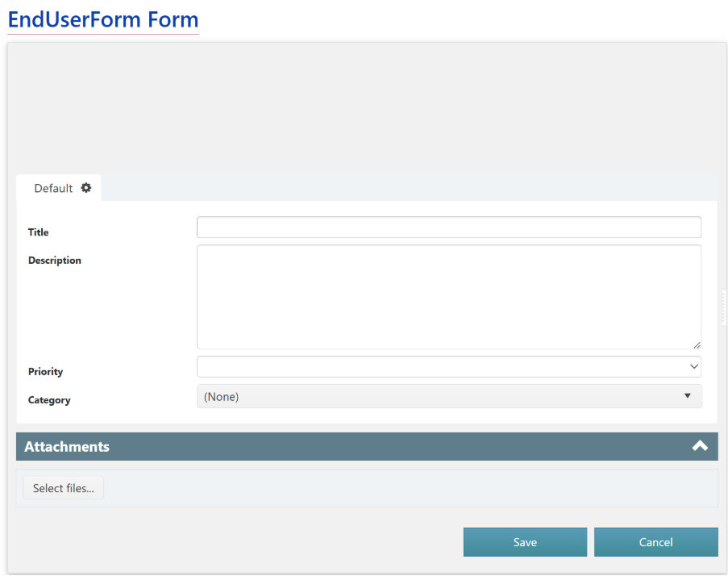Click the Category field label
The image size is (728, 576).
coord(49,400)
